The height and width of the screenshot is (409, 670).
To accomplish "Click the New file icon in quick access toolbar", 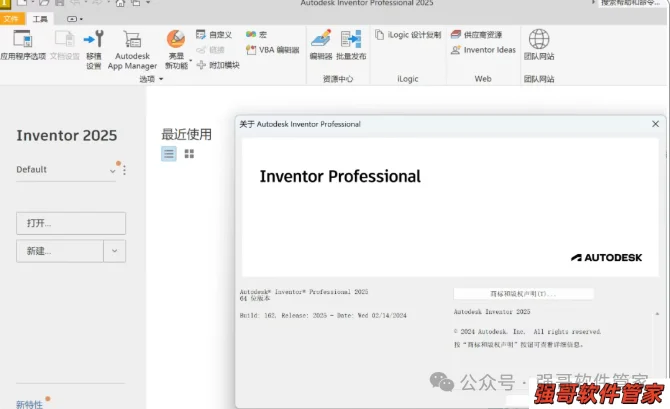I will 22,3.
